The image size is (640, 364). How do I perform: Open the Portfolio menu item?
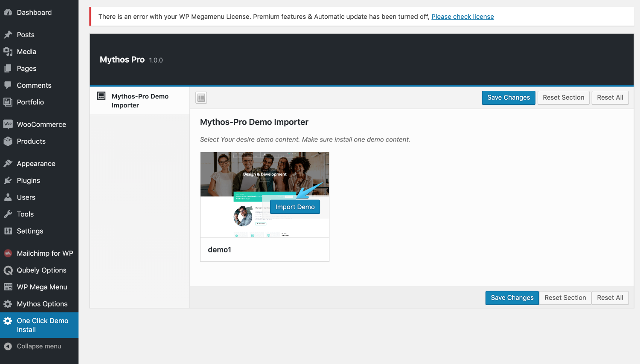click(39, 102)
